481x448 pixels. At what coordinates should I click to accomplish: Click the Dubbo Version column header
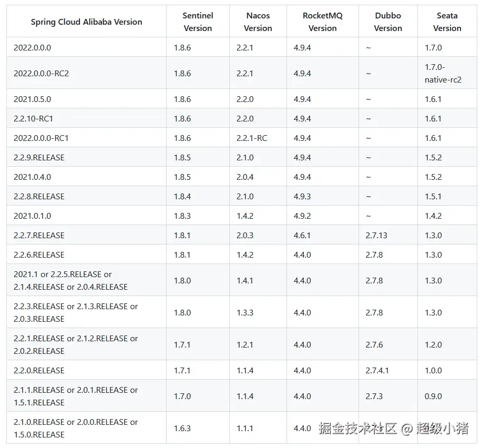388,22
